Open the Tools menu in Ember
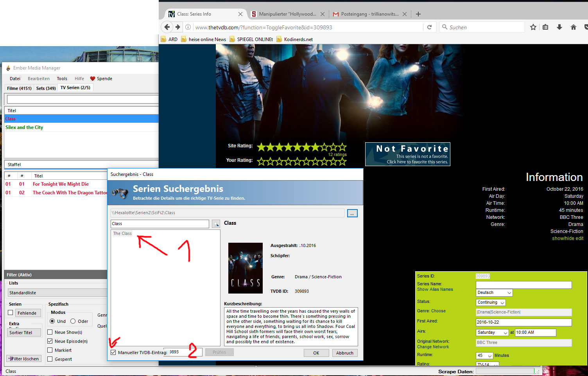Image resolution: width=588 pixels, height=376 pixels. coord(62,79)
